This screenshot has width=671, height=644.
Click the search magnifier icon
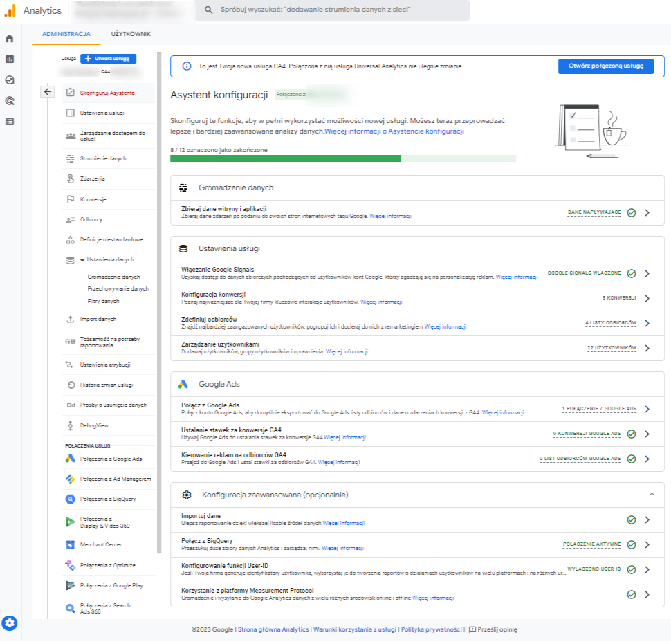point(208,10)
